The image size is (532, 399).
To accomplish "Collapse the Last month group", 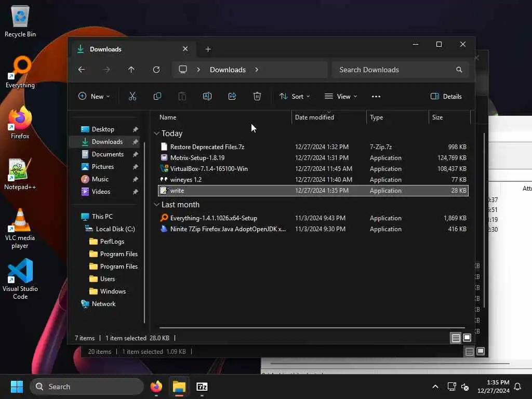I will pos(156,205).
